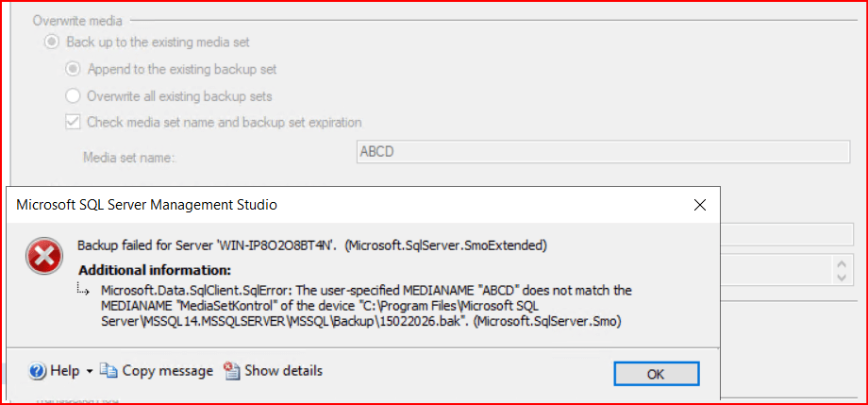Viewport: 868px width, 405px height.
Task: Click the Copy message link text
Action: [167, 371]
